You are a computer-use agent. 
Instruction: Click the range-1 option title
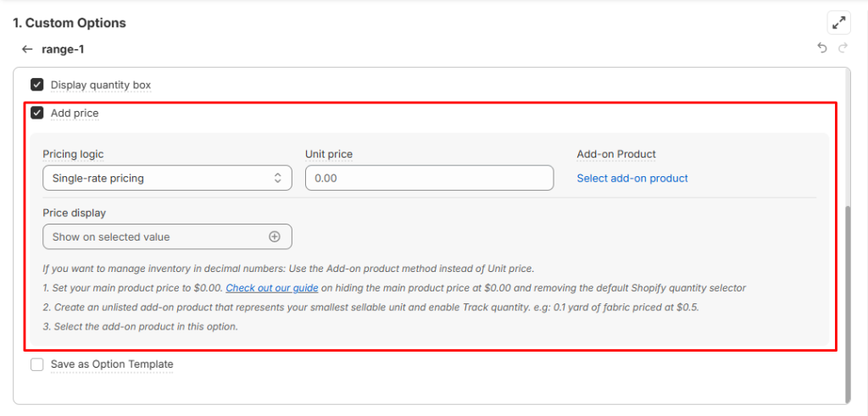click(x=63, y=49)
